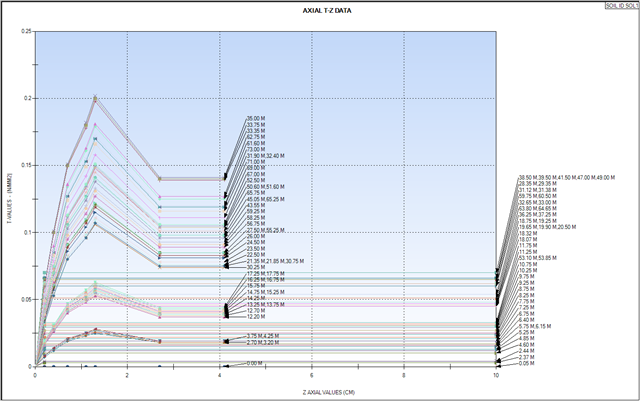Select the 28.35 M,29.35 M curve label

click(538, 184)
